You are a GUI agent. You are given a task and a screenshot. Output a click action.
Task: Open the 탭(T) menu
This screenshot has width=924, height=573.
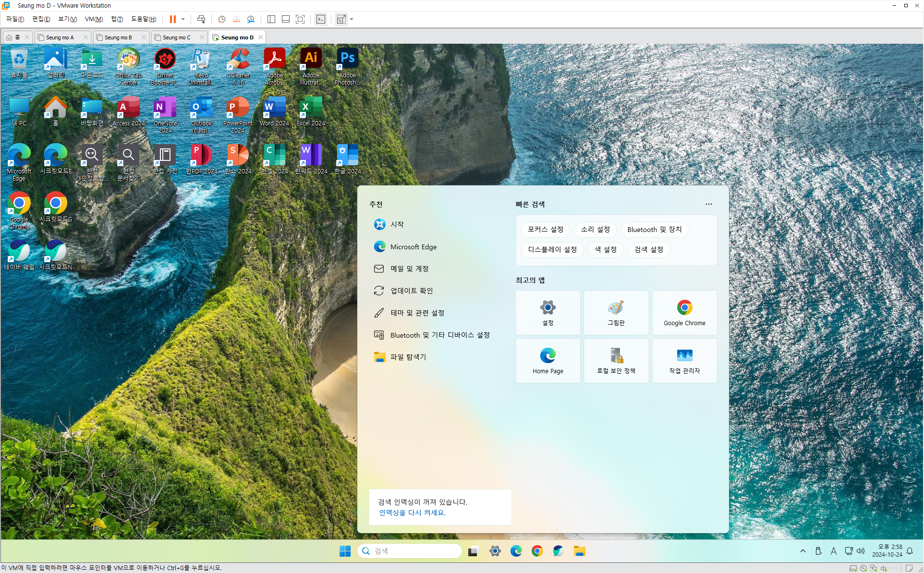117,19
